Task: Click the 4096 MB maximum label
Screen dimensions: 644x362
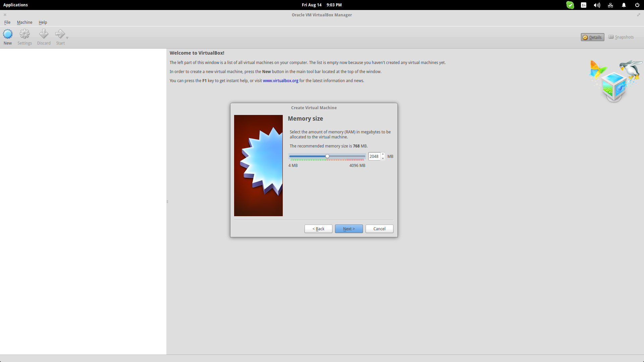Action: (x=357, y=166)
